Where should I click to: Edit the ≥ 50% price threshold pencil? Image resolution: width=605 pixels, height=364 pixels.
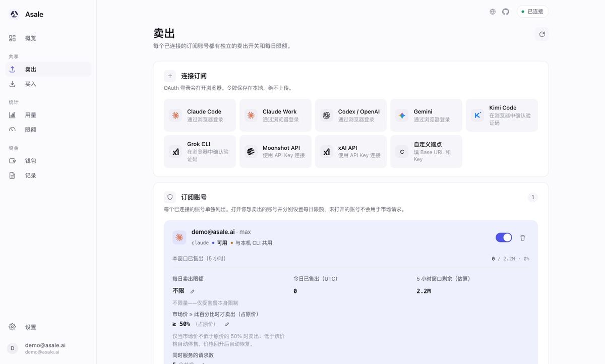click(227, 324)
